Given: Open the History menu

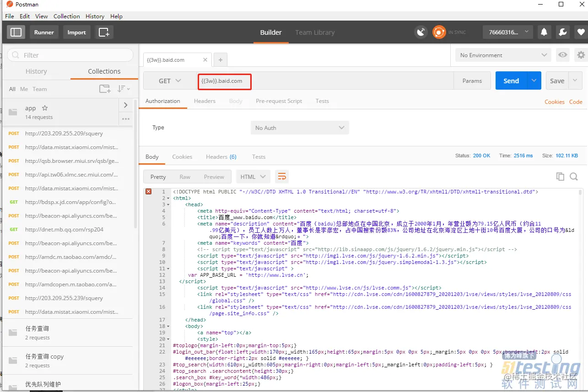Looking at the screenshot, I should click(x=95, y=16).
